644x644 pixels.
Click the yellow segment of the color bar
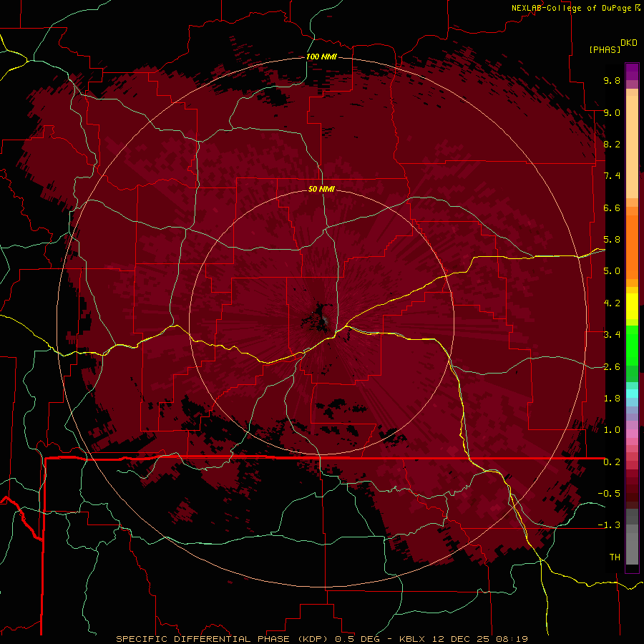(632, 306)
